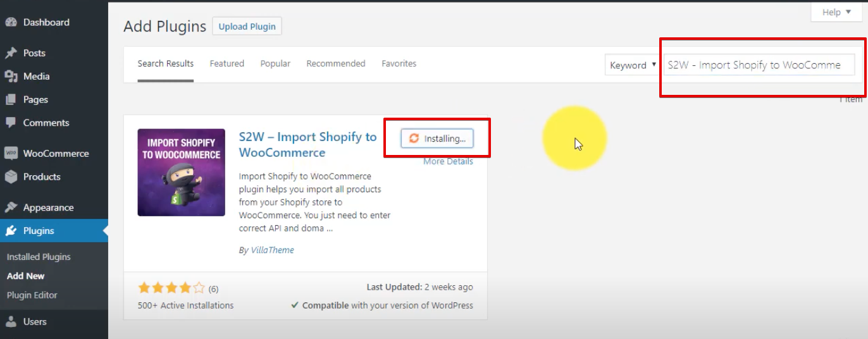This screenshot has width=868, height=339.
Task: Switch to Favorites tab
Action: 399,64
